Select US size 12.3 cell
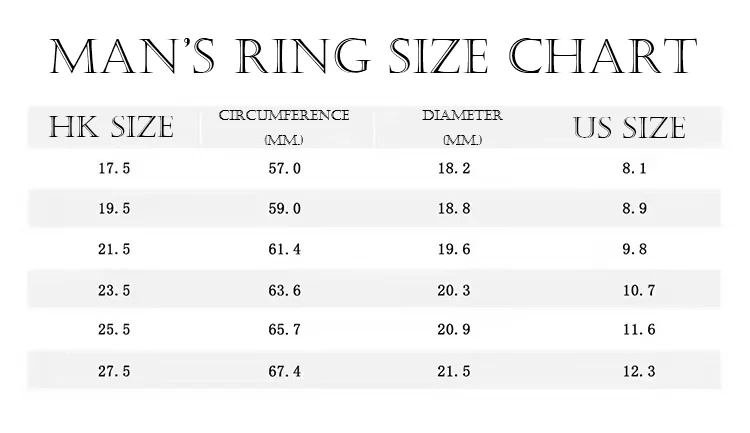Screen dimensions: 750x433 [637, 371]
